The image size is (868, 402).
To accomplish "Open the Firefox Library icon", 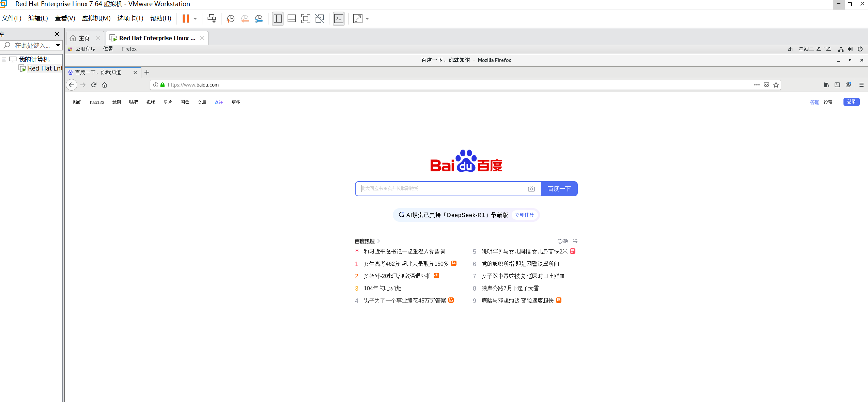I will (826, 85).
